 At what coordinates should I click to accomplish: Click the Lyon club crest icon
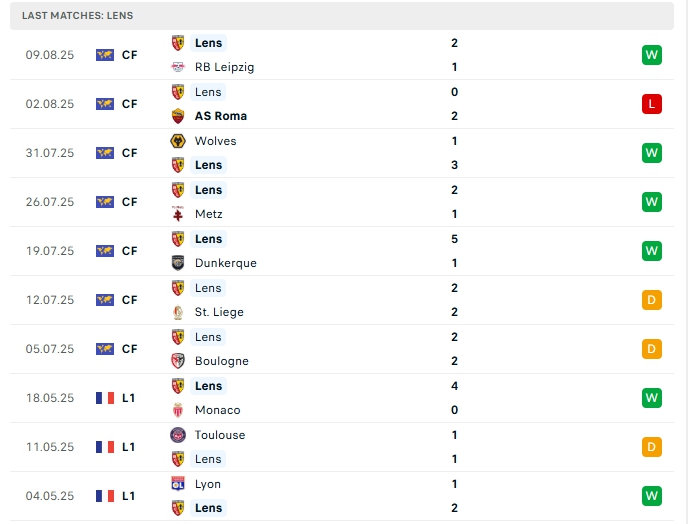pos(179,484)
